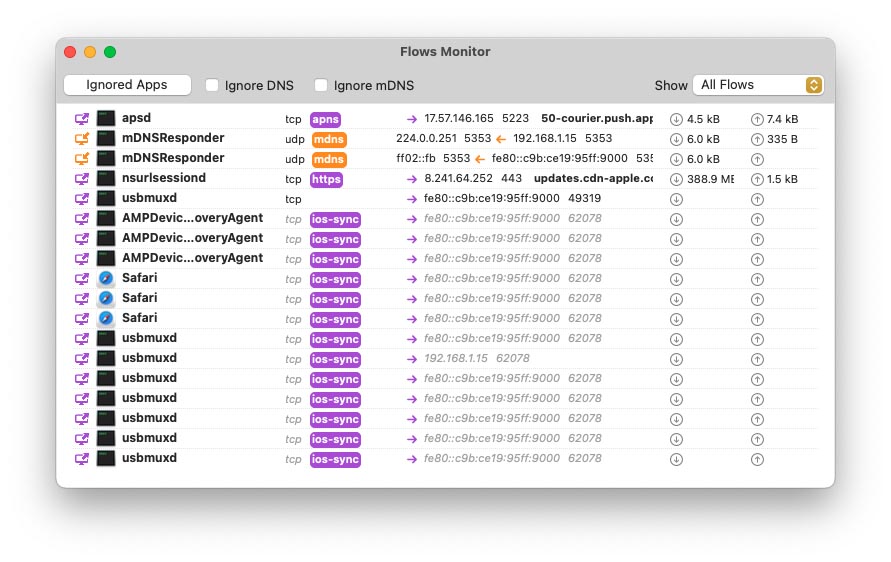Click the host updates.cdn-apple.com
891x562 pixels.
[x=593, y=178]
